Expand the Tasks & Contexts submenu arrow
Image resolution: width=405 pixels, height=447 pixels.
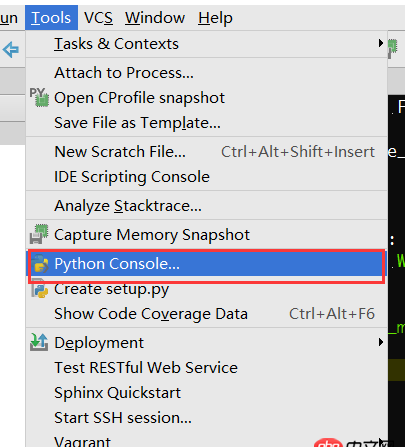[x=381, y=43]
